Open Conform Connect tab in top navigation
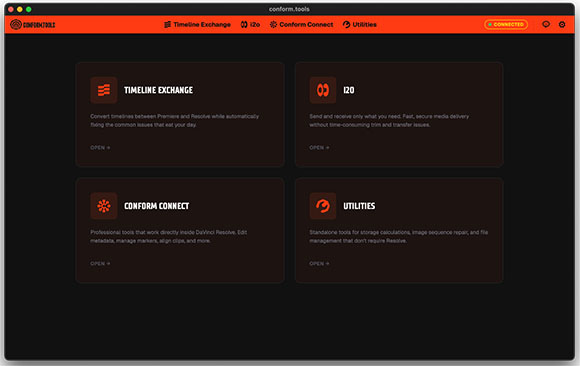The width and height of the screenshot is (580, 366). click(x=301, y=24)
